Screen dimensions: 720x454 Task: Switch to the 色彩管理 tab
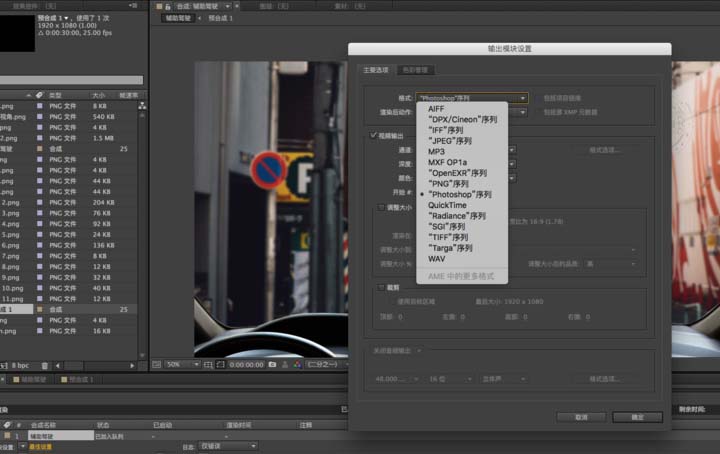(418, 70)
